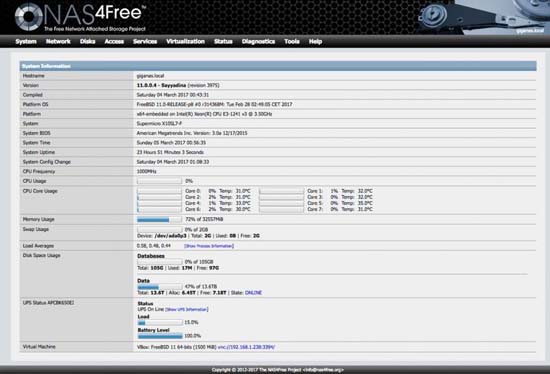This screenshot has height=374, width=550.
Task: Open the Diagnostics menu
Action: (259, 41)
